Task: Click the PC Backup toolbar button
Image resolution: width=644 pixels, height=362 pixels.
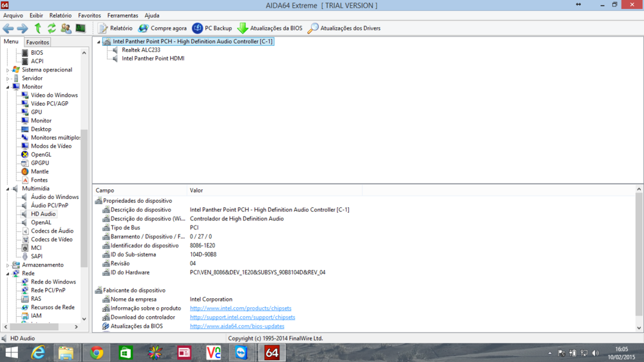Action: click(x=212, y=28)
